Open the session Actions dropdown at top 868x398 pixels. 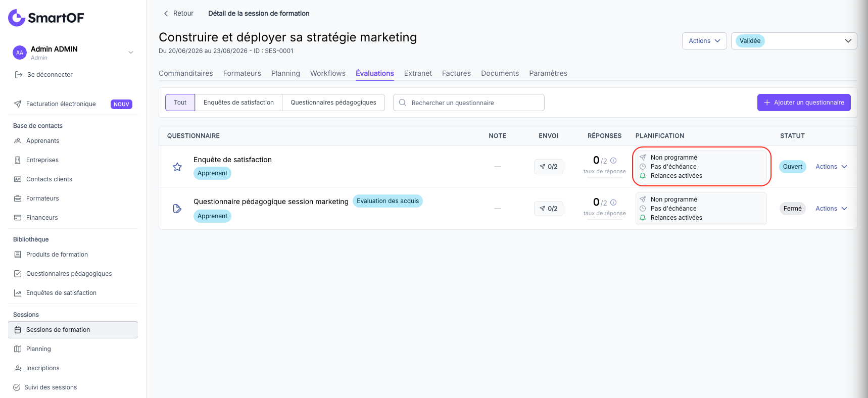tap(704, 41)
